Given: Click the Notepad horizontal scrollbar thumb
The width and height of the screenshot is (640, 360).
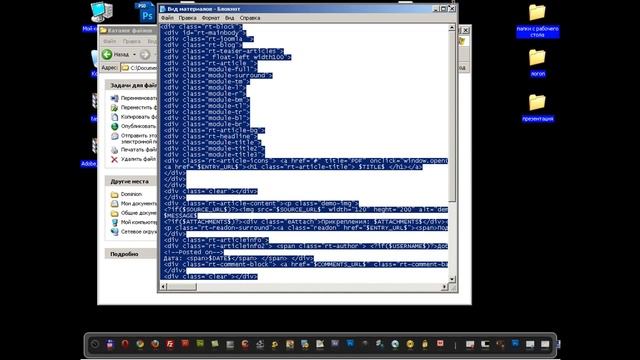Looking at the screenshot, I should coord(182,287).
